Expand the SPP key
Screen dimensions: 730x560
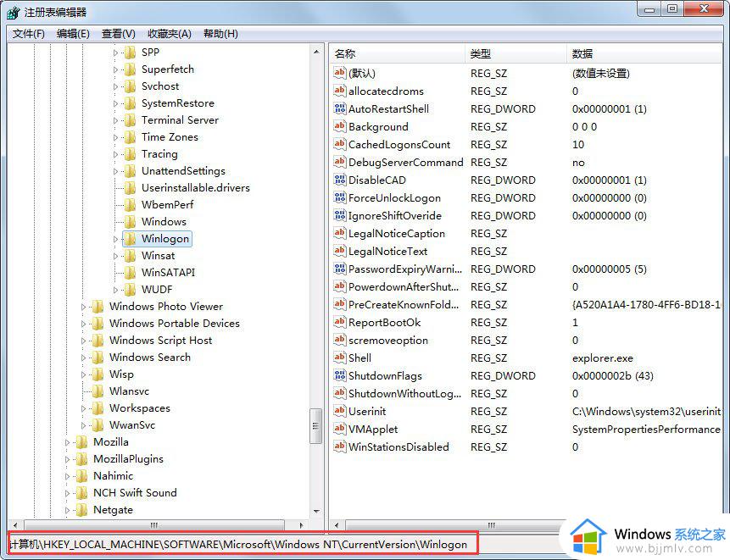click(x=115, y=53)
